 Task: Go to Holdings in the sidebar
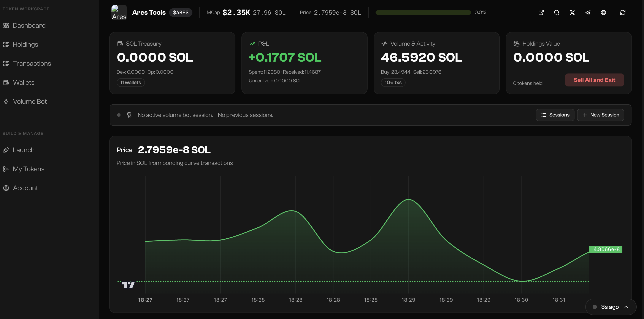[x=25, y=45]
